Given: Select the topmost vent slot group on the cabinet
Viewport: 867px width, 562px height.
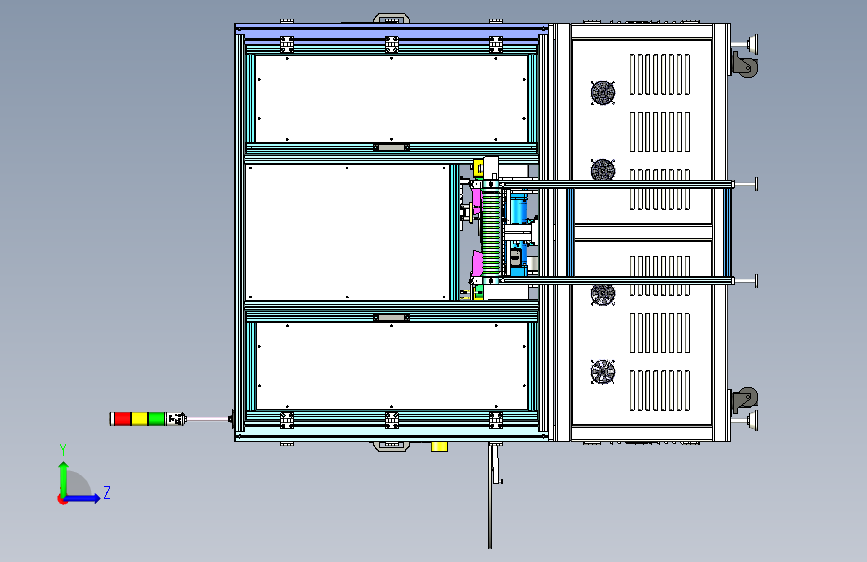Looking at the screenshot, I should click(x=660, y=75).
